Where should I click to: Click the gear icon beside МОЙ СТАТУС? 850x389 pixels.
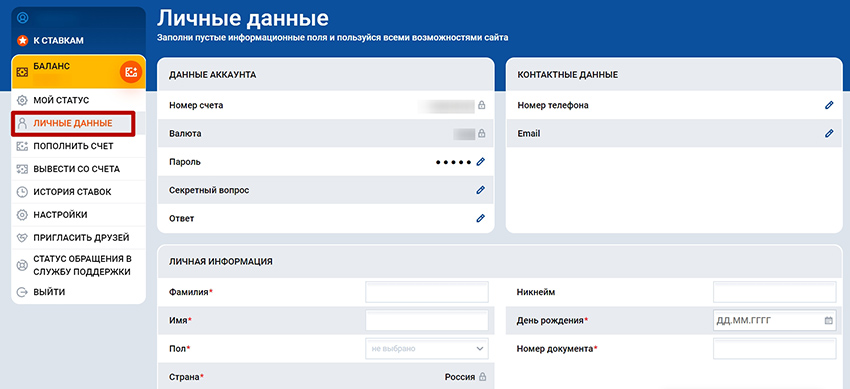point(22,101)
